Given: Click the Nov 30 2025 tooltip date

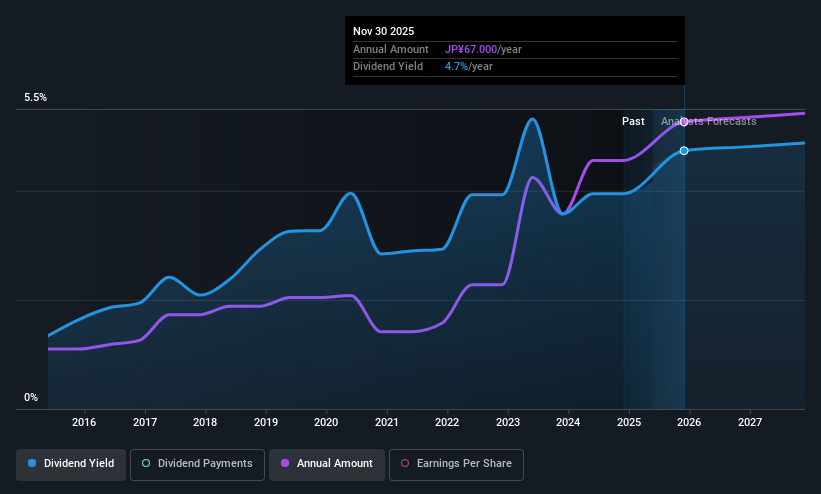Looking at the screenshot, I should pos(383,31).
